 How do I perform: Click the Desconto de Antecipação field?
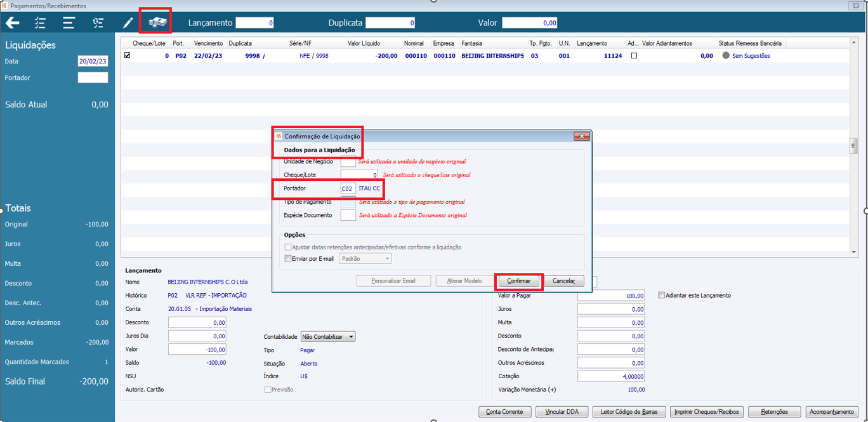[611, 350]
